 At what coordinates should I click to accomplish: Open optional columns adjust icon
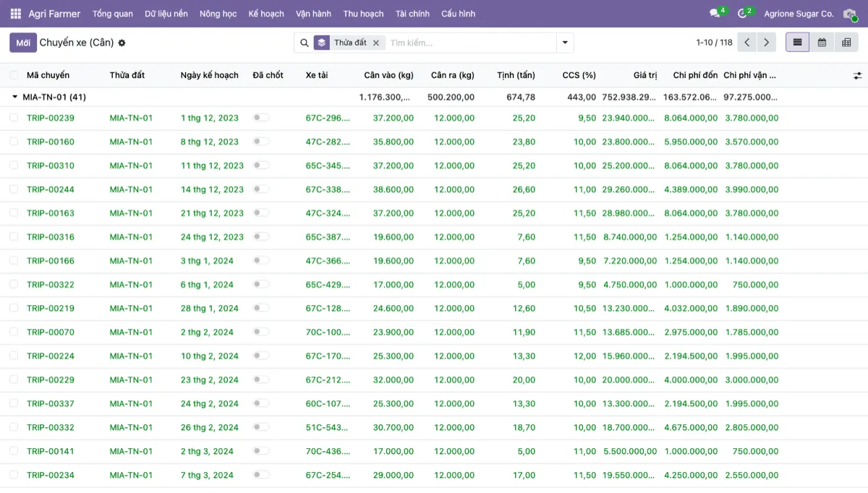coord(858,75)
